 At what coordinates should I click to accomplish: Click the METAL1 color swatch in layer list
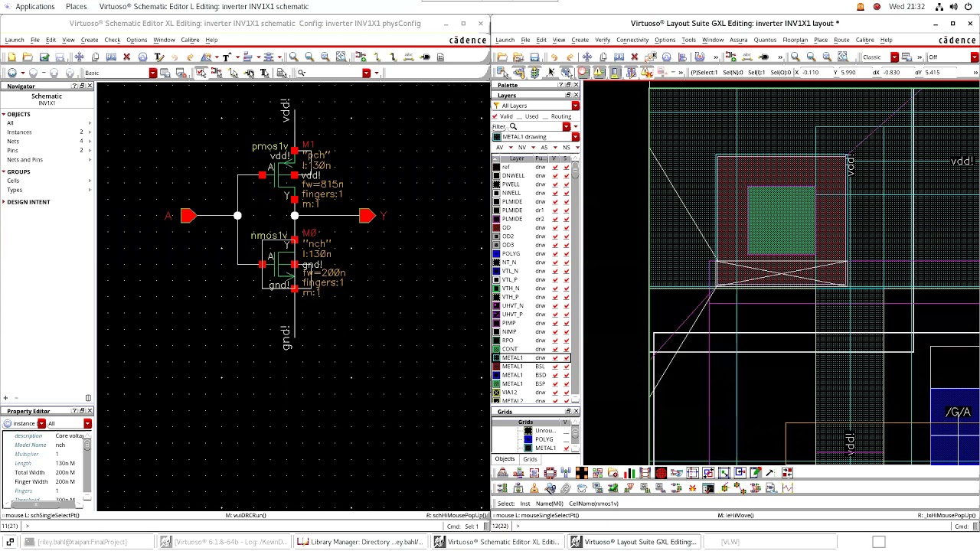point(496,358)
